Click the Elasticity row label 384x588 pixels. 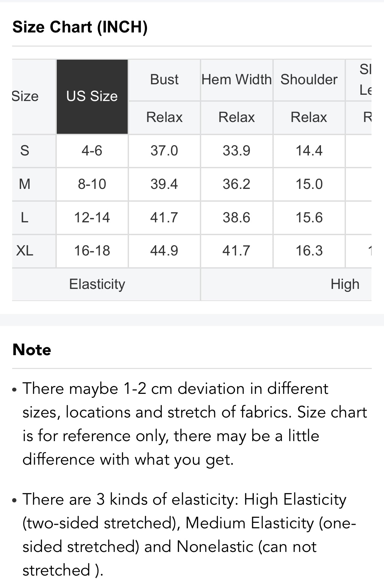pos(97,284)
